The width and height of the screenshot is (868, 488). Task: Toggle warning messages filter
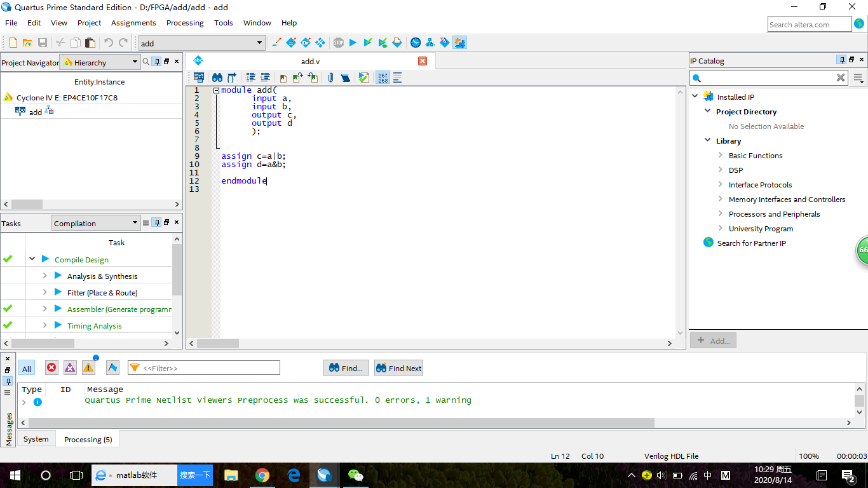[x=88, y=367]
